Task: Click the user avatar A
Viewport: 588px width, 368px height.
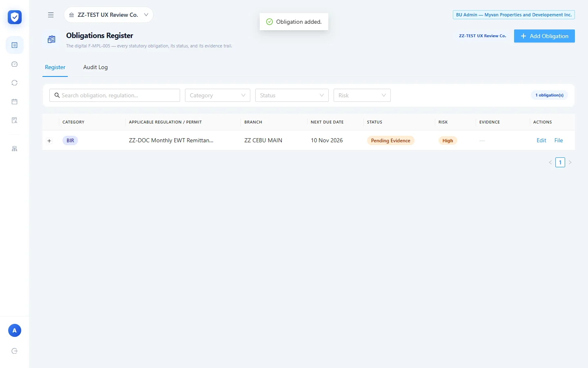Action: pos(15,330)
